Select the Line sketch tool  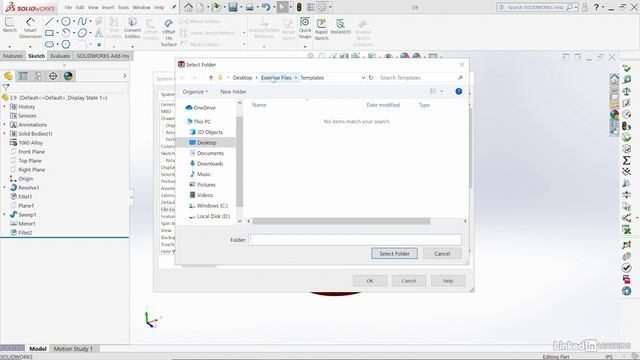49,22
